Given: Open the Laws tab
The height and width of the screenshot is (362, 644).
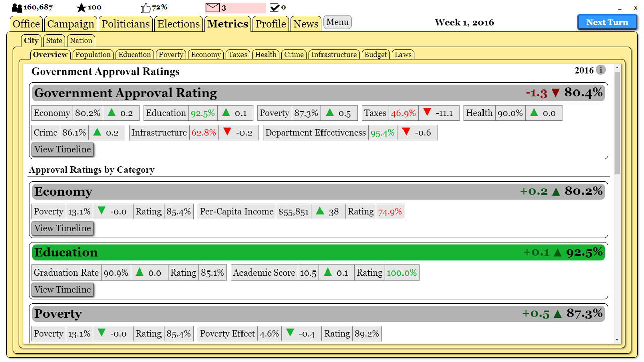Looking at the screenshot, I should (x=403, y=54).
